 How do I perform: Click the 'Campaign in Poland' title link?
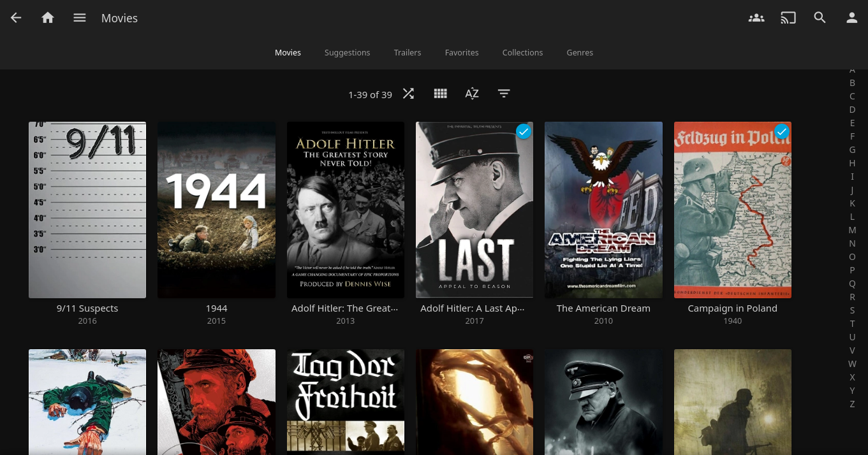(733, 308)
